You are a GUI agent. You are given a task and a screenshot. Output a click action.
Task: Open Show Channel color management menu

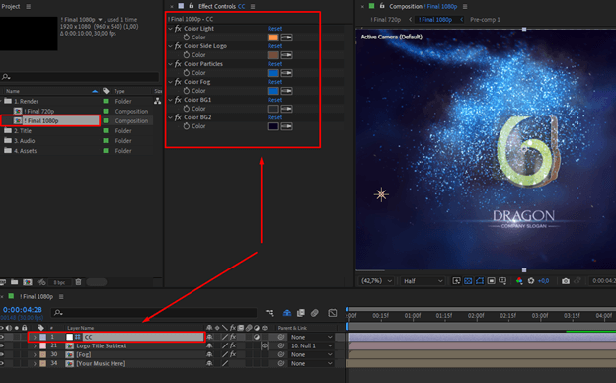click(519, 280)
